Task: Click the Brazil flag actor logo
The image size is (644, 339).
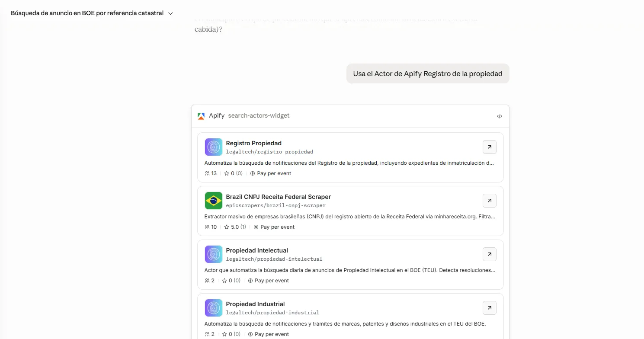Action: click(214, 201)
